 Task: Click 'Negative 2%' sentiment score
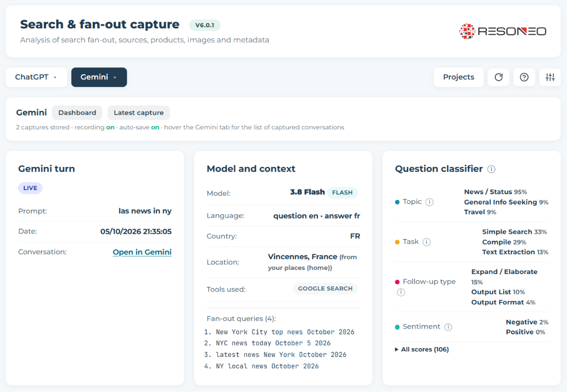(x=527, y=322)
